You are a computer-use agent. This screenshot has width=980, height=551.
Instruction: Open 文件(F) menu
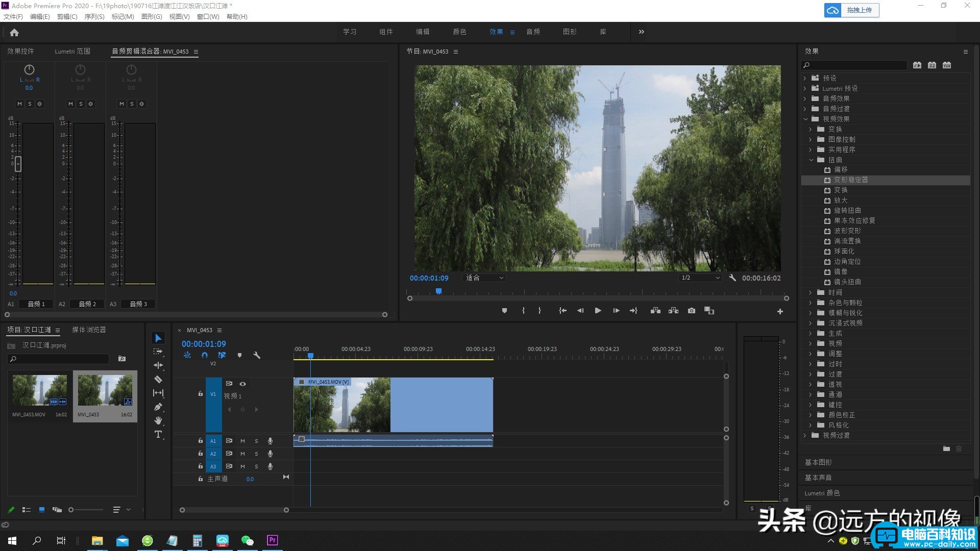13,16
